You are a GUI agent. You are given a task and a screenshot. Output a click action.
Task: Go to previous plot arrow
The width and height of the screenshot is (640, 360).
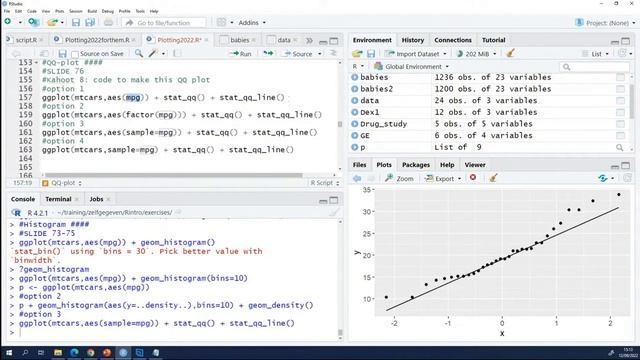tap(357, 178)
